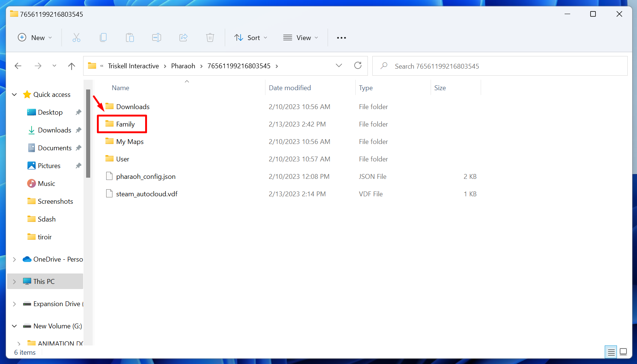637x364 pixels.
Task: Click the Rename icon in toolbar
Action: coord(157,37)
